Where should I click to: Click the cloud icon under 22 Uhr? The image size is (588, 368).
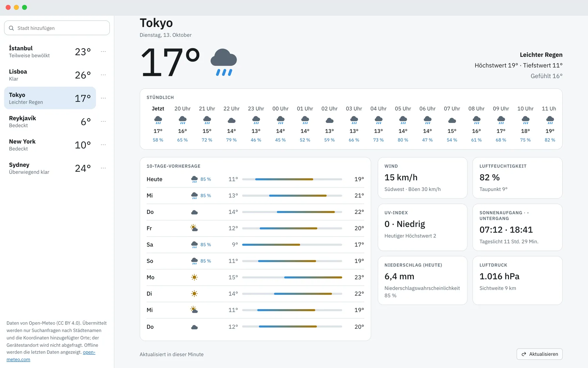coord(232,120)
